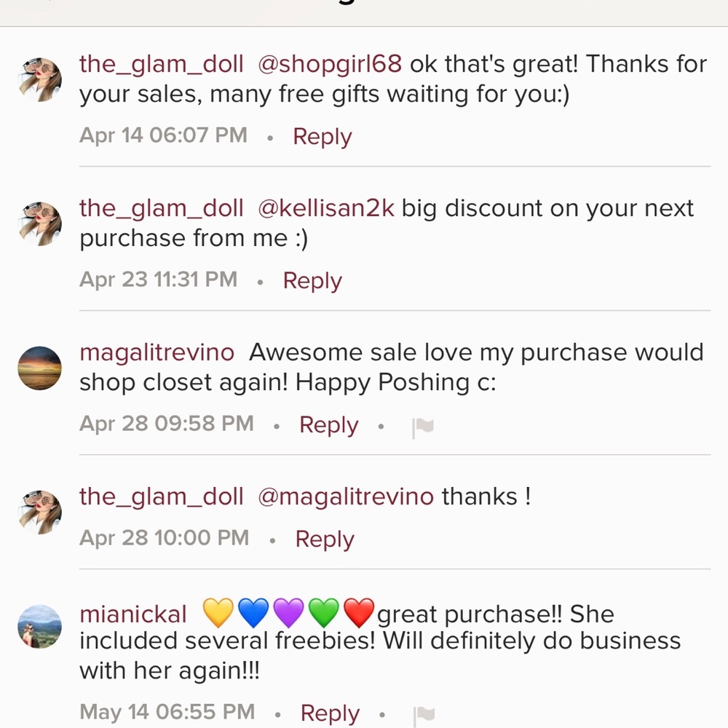Reply to the May 14 06:55 PM comment

pyautogui.click(x=330, y=713)
